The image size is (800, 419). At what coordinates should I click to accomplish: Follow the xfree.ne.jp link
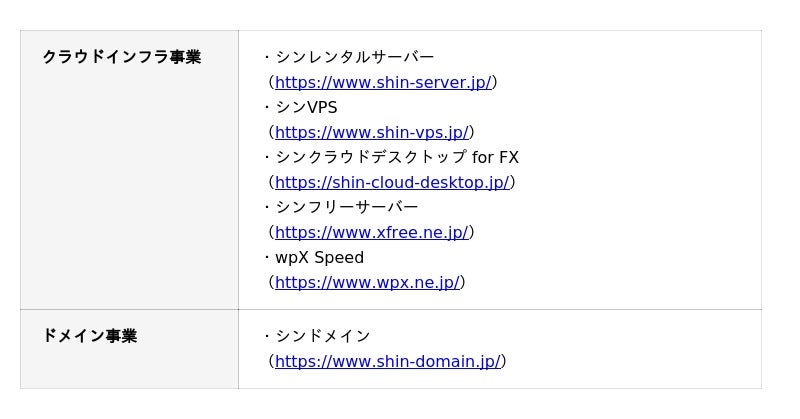[371, 232]
